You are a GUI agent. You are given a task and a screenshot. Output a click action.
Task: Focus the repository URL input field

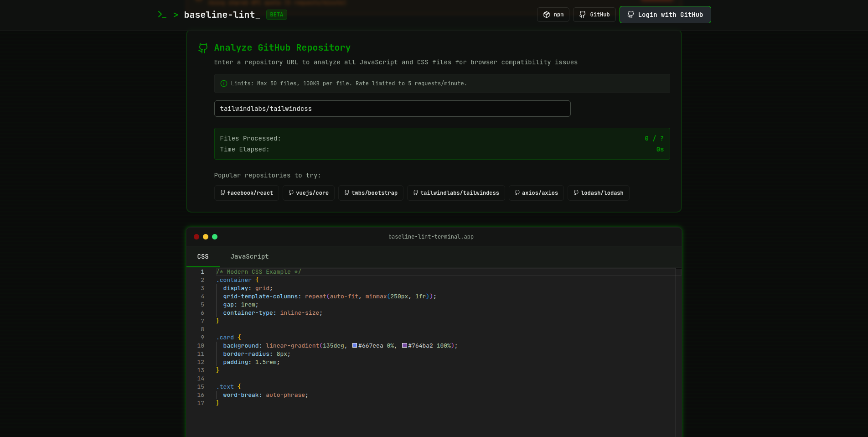coord(392,109)
